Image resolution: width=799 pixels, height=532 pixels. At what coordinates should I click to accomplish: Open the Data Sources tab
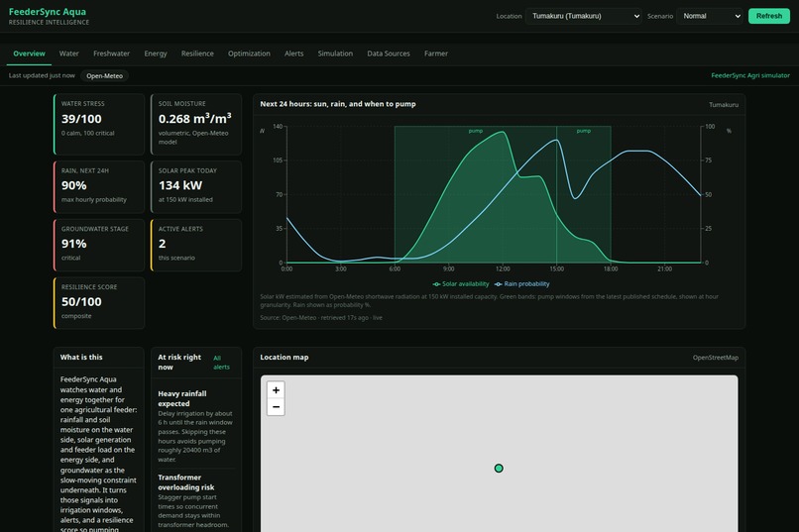[389, 53]
